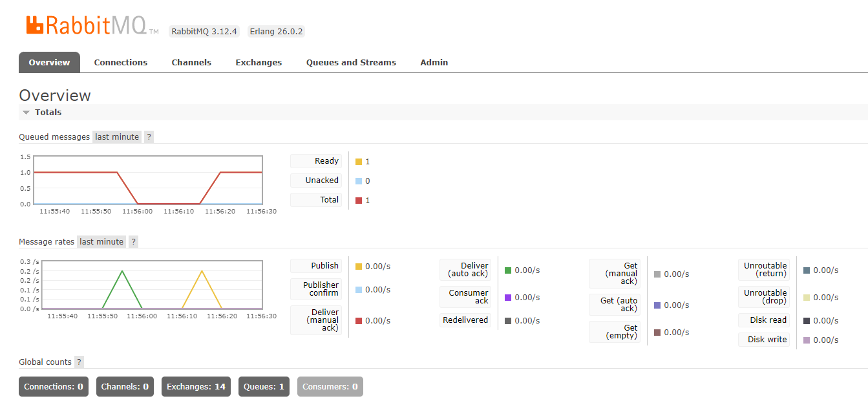Click the Unroutable (return) swatch
Viewport: 868px width, 405px height.
807,270
